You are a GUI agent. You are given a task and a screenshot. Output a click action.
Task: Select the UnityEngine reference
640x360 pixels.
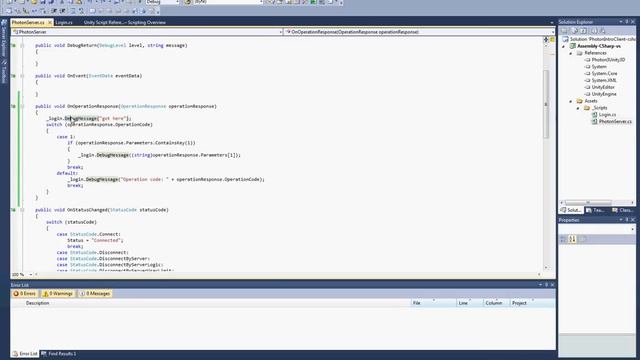click(604, 94)
